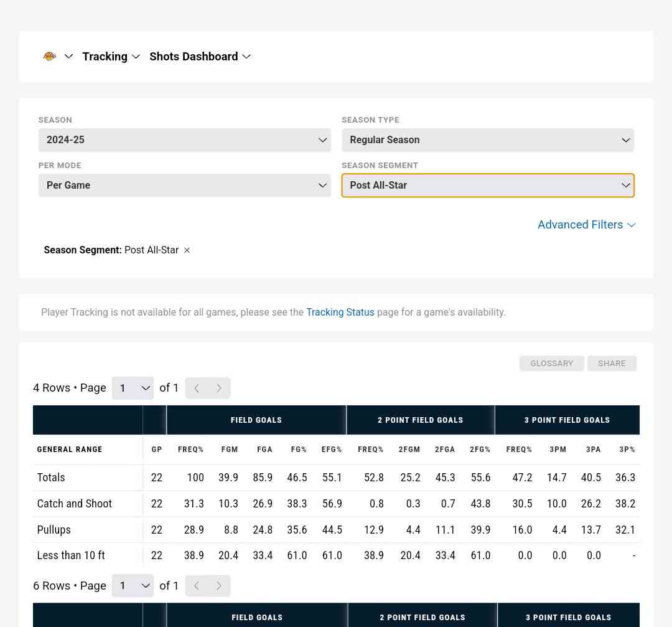The image size is (672, 627).
Task: Go to previous page in 6 Rows table
Action: tap(197, 586)
